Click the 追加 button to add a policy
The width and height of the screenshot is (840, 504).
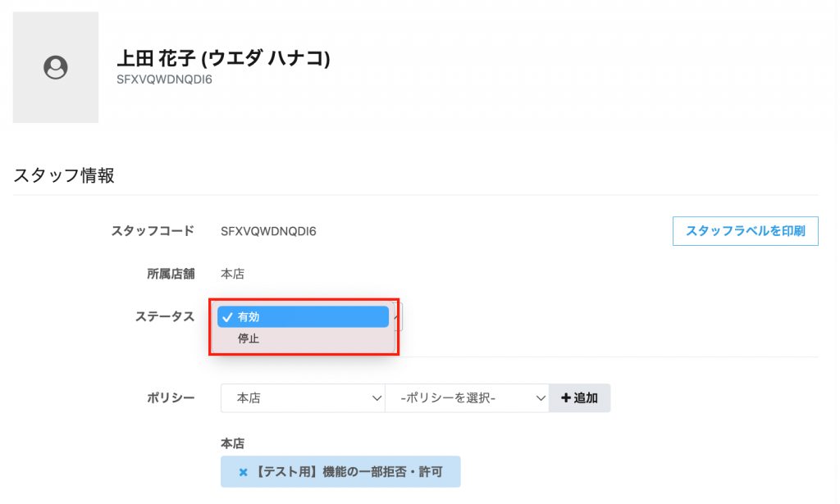pyautogui.click(x=579, y=398)
